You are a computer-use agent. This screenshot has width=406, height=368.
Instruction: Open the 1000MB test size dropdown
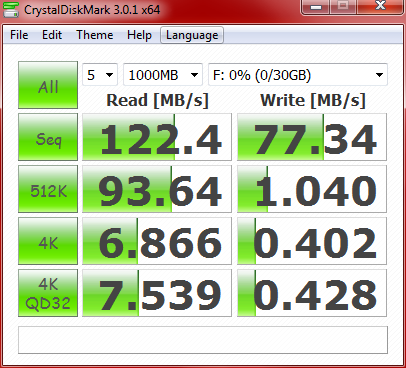(x=163, y=75)
